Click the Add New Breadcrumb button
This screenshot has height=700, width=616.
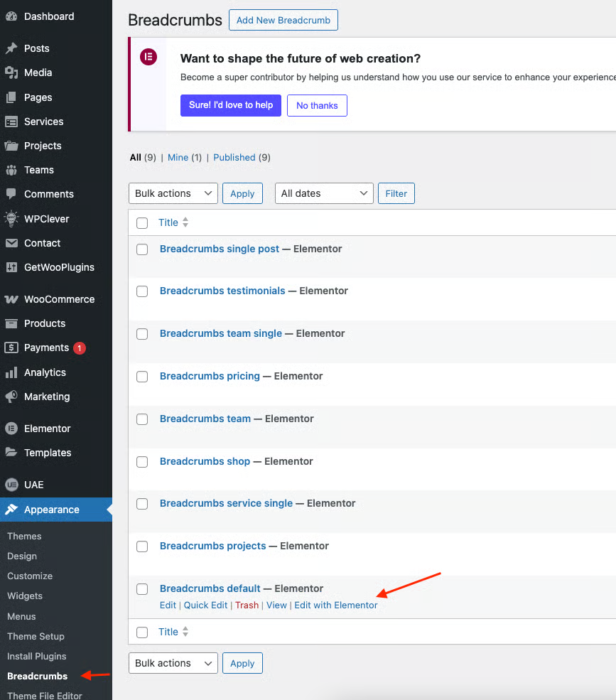[x=283, y=20]
